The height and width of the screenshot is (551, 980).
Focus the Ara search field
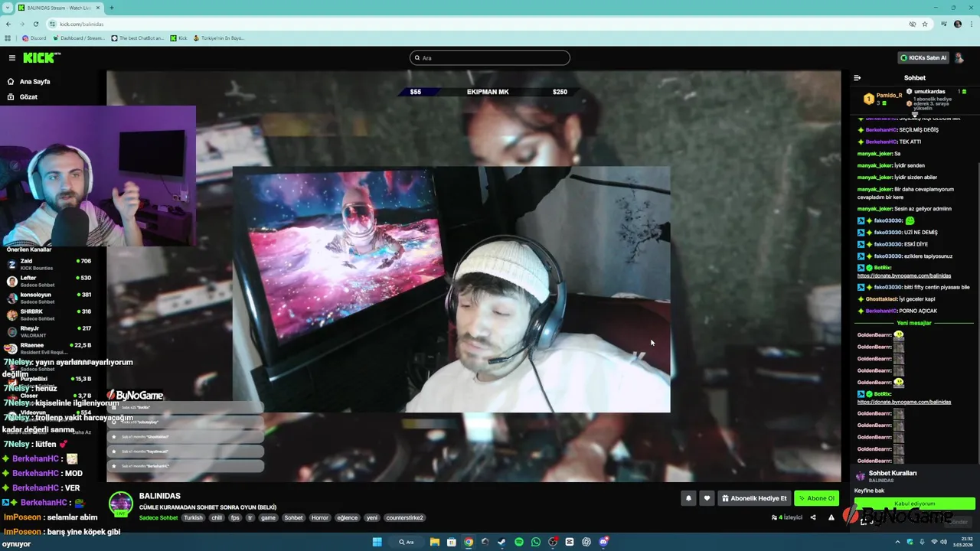[490, 57]
